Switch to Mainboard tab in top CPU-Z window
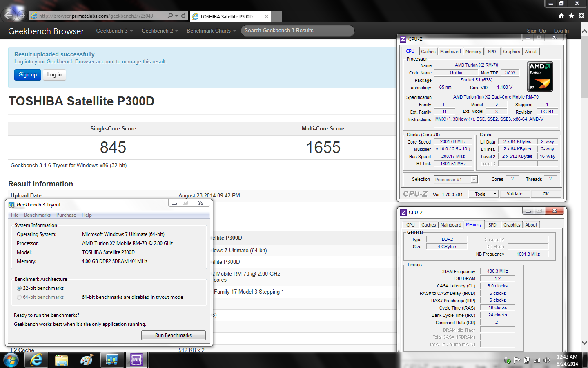 coord(450,52)
